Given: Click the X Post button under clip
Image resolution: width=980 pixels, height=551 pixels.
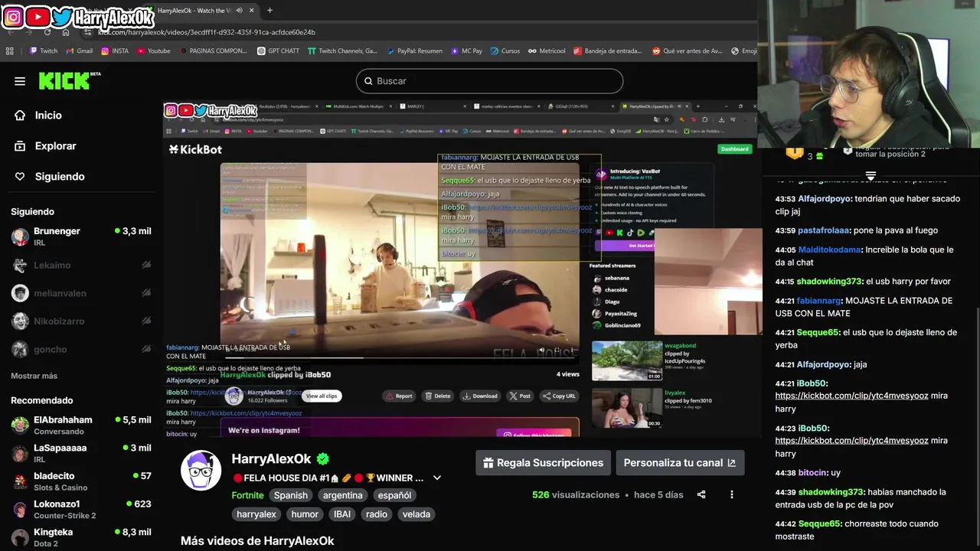Looking at the screenshot, I should coord(520,396).
